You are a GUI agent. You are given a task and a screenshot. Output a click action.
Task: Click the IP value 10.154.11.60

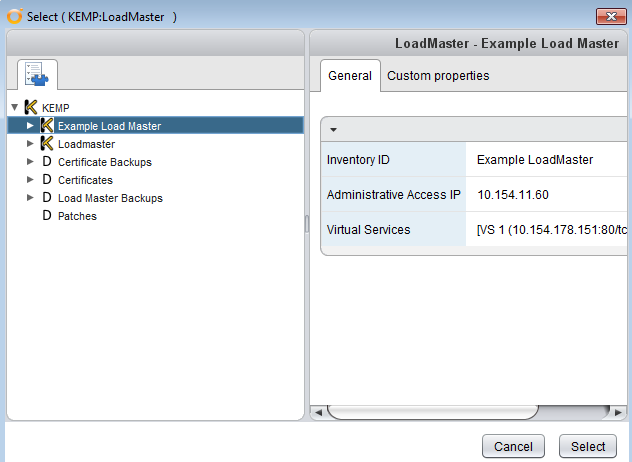coord(513,195)
